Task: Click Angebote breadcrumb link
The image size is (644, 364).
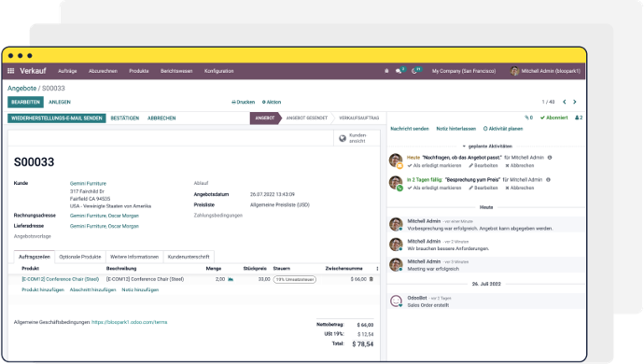Action: 21,89
